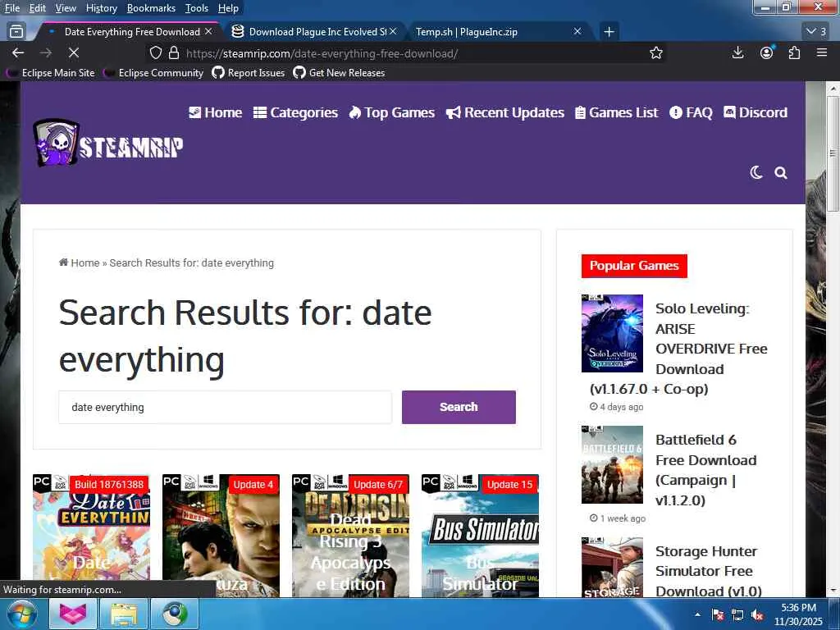
Task: Open the hamburger application menu
Action: [x=822, y=52]
